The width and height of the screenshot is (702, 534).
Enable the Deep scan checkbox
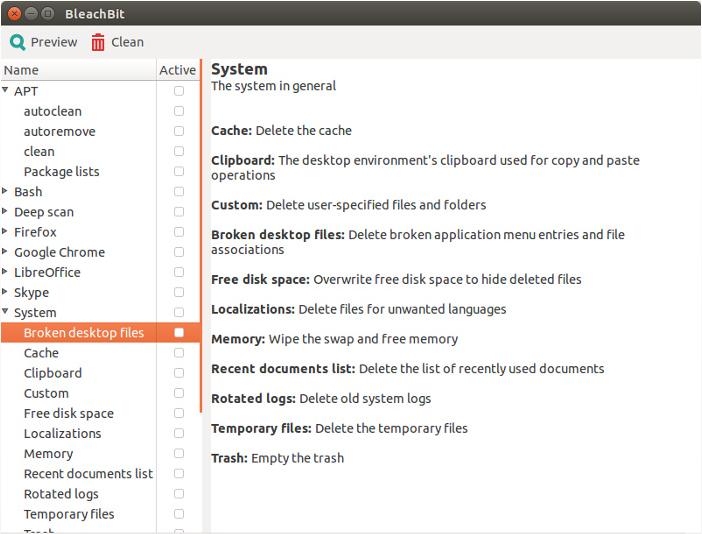tap(179, 212)
